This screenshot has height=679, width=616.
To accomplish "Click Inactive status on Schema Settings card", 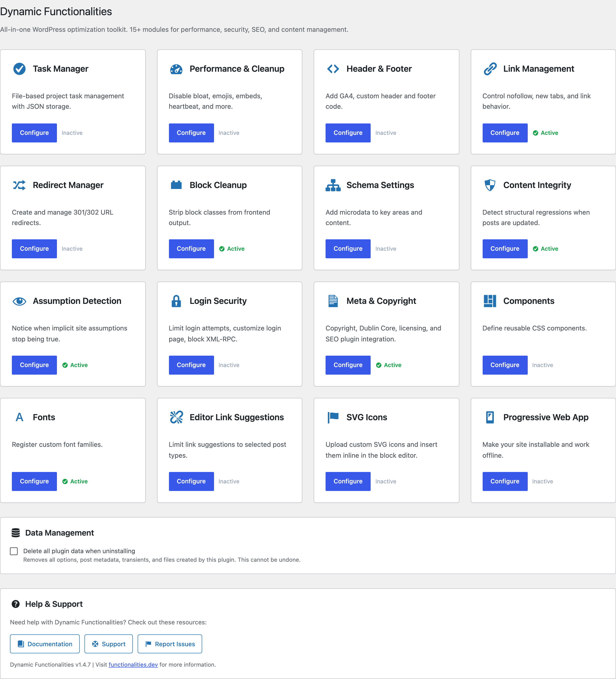I will (386, 249).
